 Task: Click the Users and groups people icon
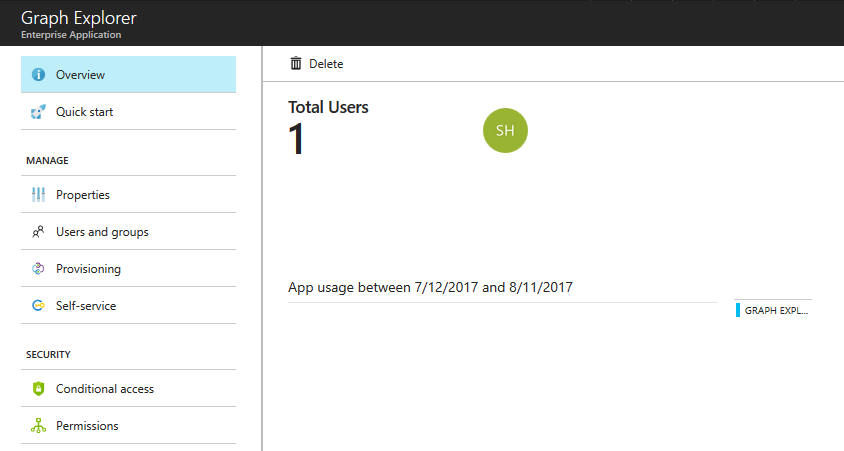38,231
